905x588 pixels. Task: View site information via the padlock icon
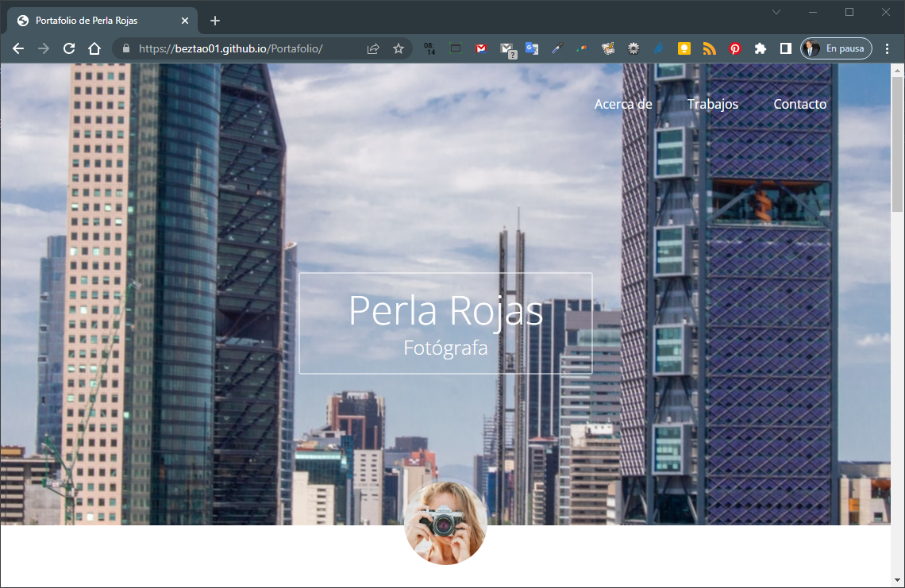click(125, 48)
